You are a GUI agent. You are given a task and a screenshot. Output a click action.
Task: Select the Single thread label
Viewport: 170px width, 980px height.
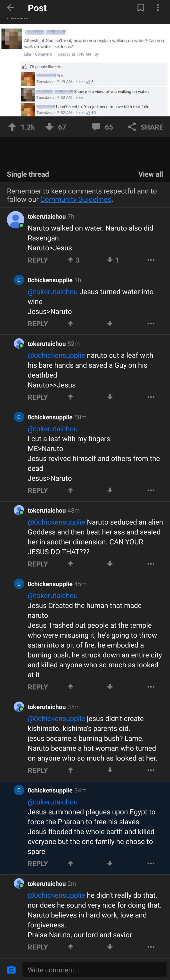pyautogui.click(x=28, y=174)
